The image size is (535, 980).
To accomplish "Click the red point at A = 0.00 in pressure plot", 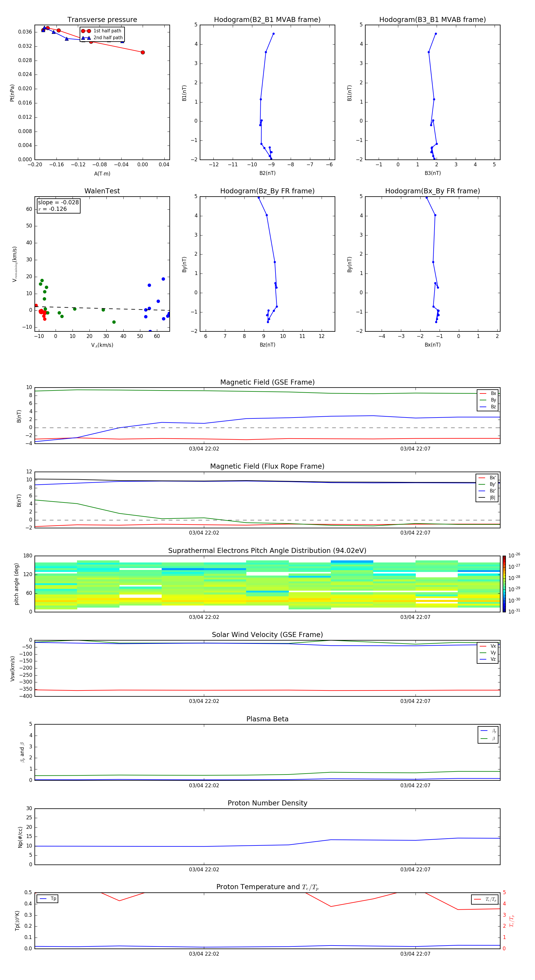I will (143, 53).
